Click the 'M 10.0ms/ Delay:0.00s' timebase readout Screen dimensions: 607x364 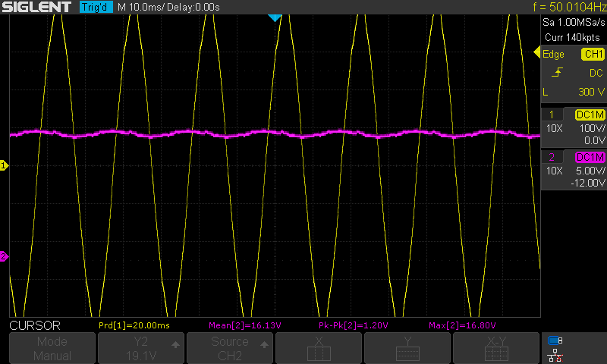pyautogui.click(x=168, y=8)
